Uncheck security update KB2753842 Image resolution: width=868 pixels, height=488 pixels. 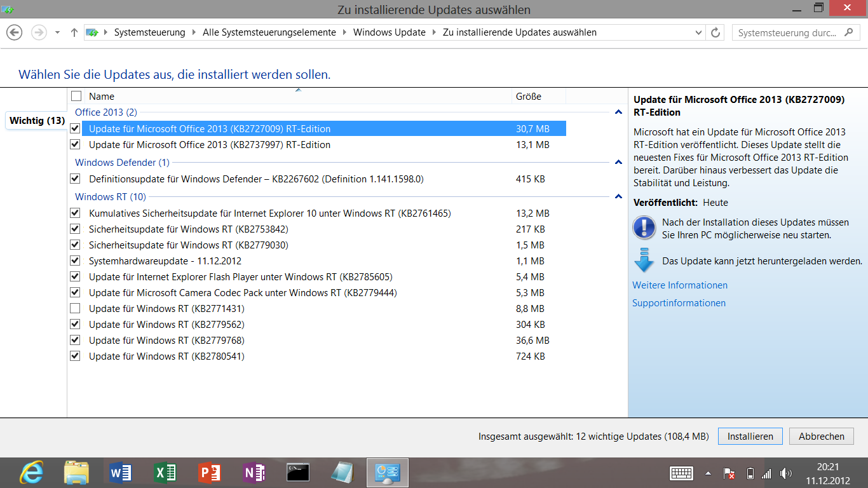click(x=76, y=229)
